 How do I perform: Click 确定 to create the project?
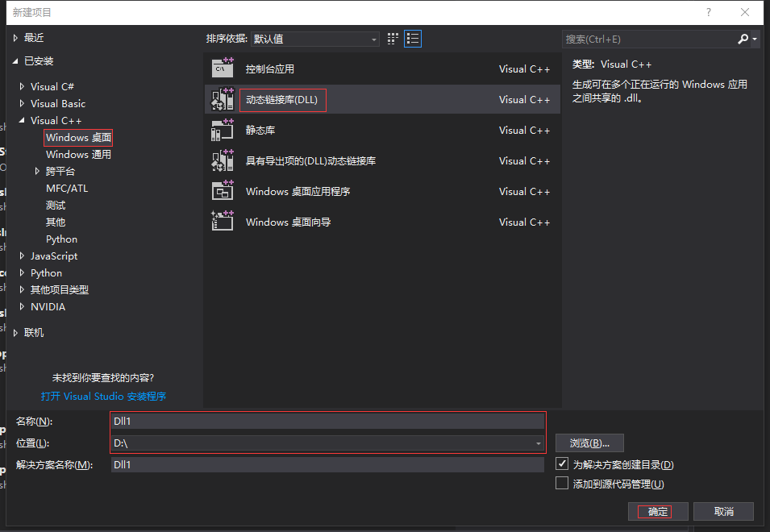[x=658, y=511]
